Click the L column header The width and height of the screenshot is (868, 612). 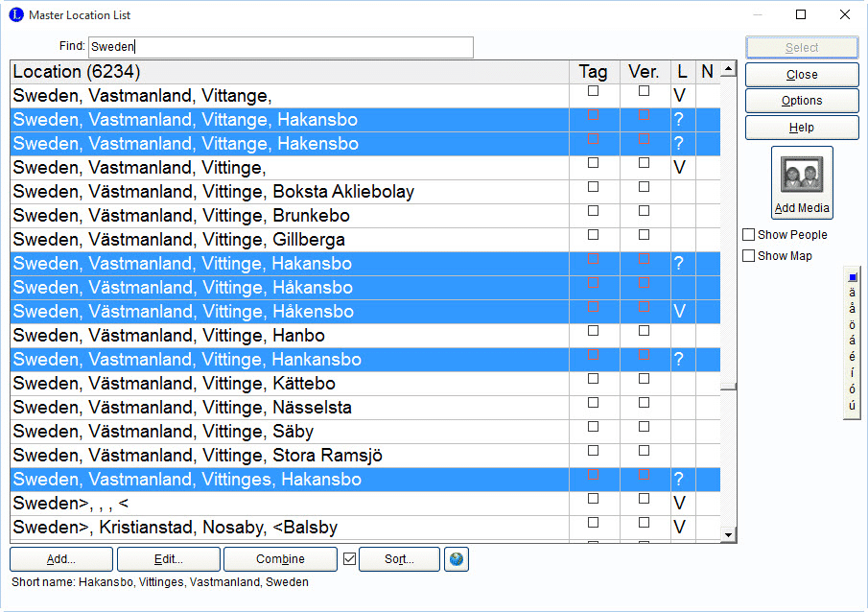(683, 72)
